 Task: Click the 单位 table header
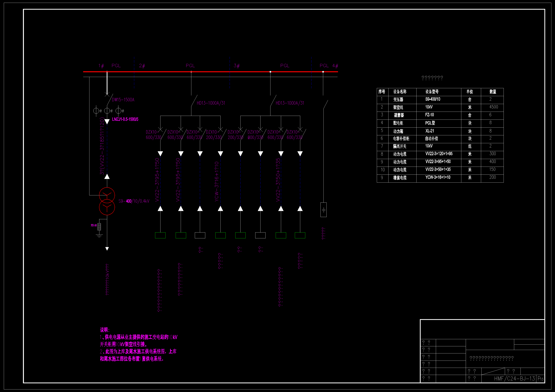pos(470,92)
